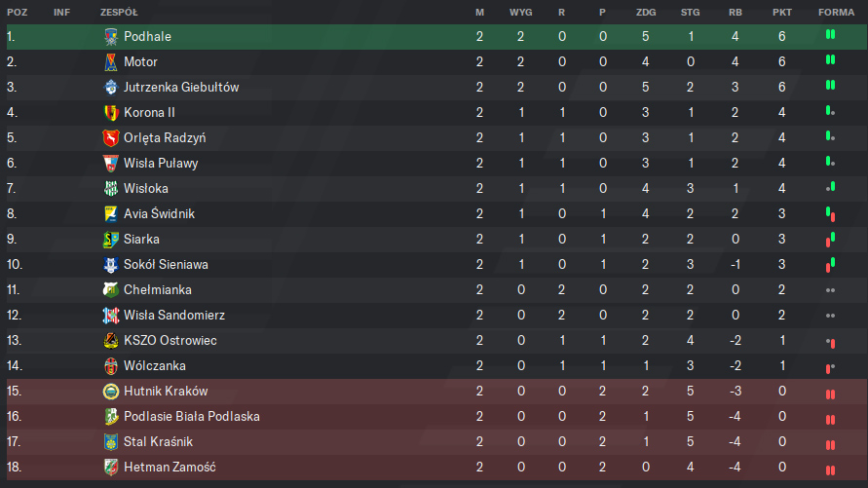Screen dimensions: 868x488
Task: Click the Siarka club crest icon
Action: pyautogui.click(x=111, y=239)
